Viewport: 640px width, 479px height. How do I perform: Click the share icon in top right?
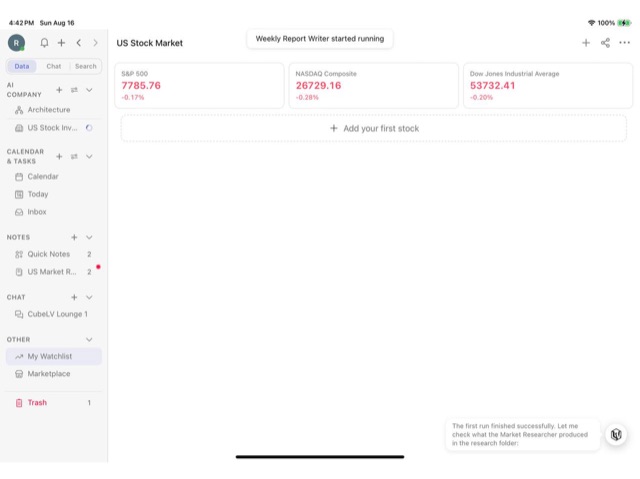pos(605,43)
